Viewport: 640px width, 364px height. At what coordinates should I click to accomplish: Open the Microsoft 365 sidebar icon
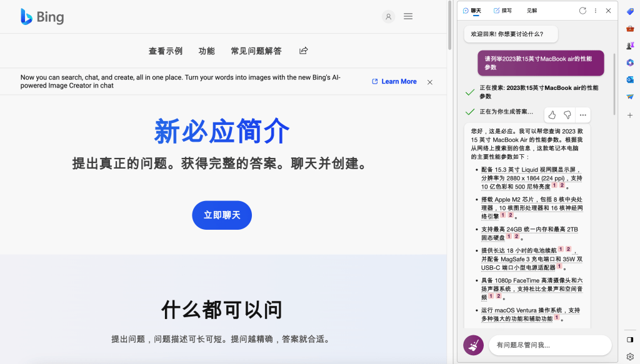(630, 62)
